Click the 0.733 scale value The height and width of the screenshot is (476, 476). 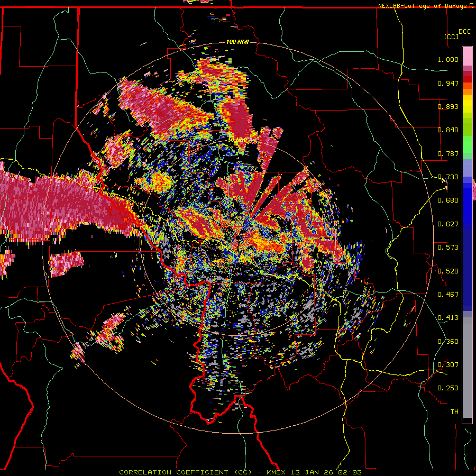coord(448,177)
